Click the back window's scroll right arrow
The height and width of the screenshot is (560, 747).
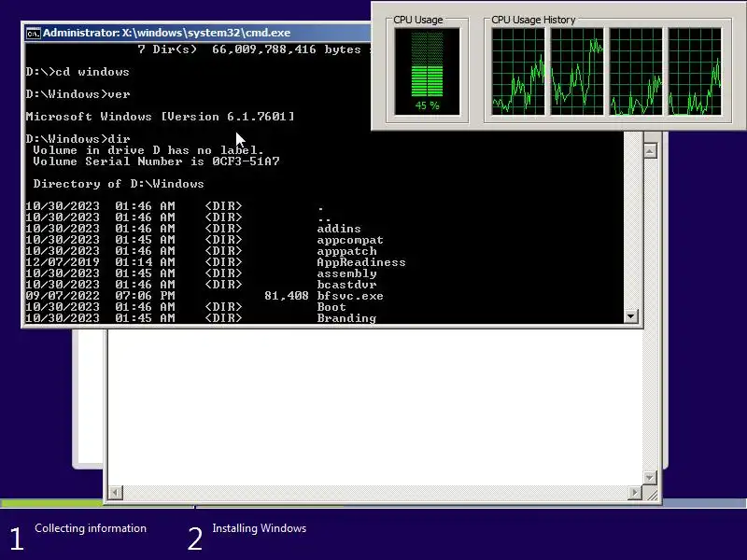[635, 493]
